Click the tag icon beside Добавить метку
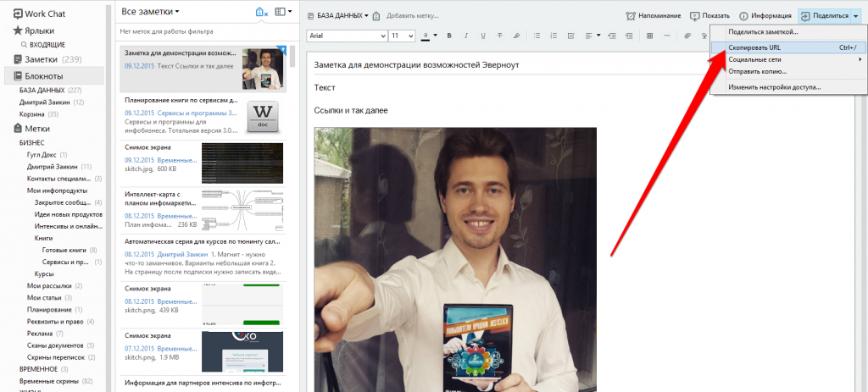868x392 pixels. tap(376, 15)
